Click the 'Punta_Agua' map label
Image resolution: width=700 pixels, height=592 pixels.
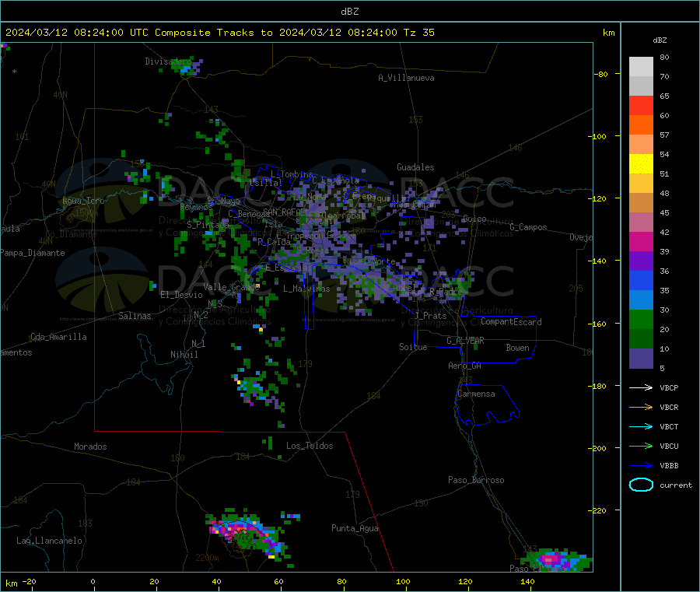(x=355, y=528)
